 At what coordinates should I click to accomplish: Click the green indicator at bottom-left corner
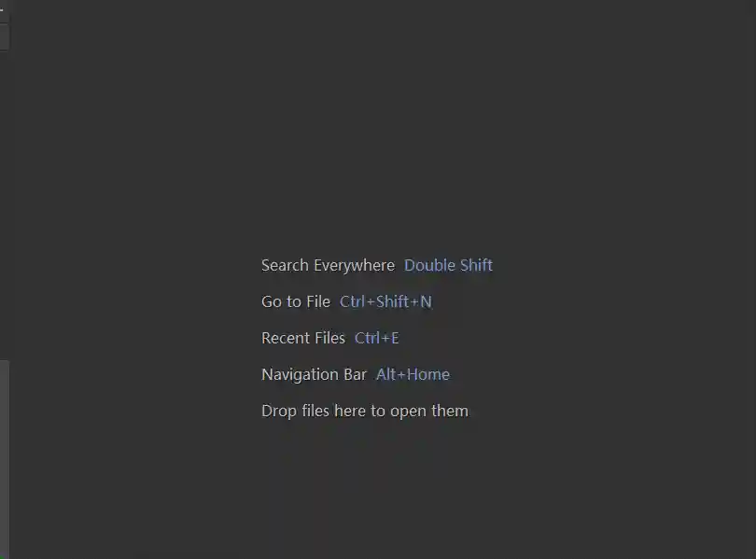2,556
